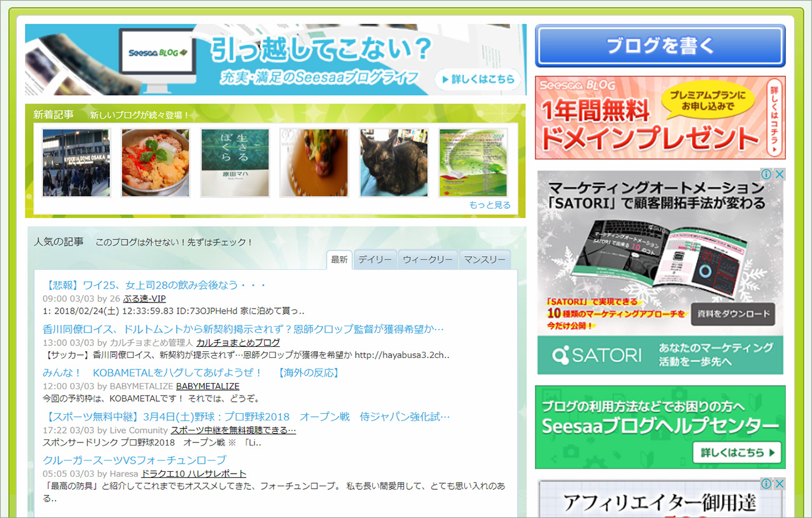Select the 最新 tab

(x=339, y=260)
